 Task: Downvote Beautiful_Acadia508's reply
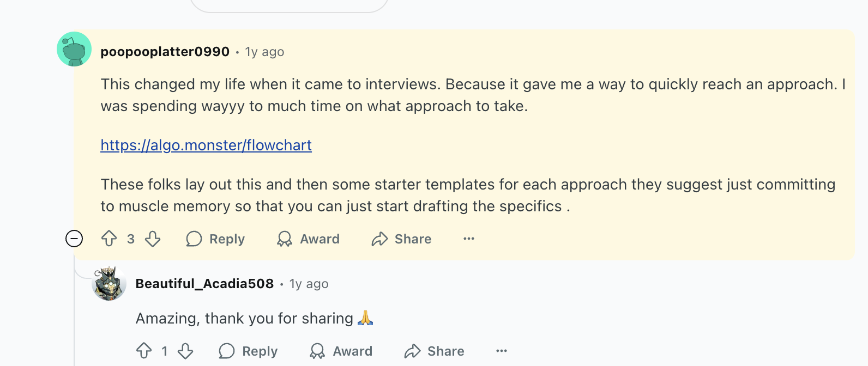coord(185,351)
